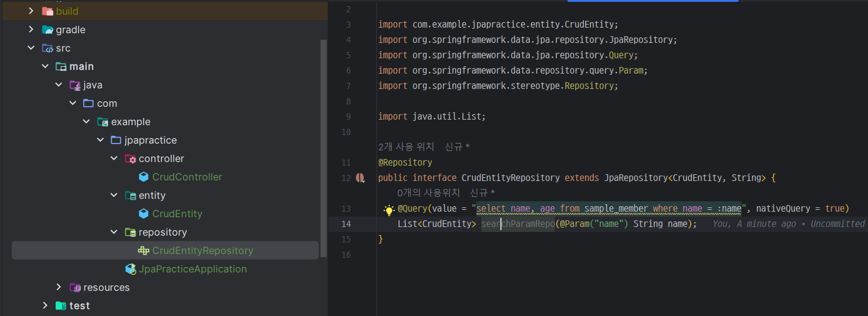This screenshot has height=316, width=868.
Task: Click line number 12 in the gutter
Action: [x=347, y=178]
